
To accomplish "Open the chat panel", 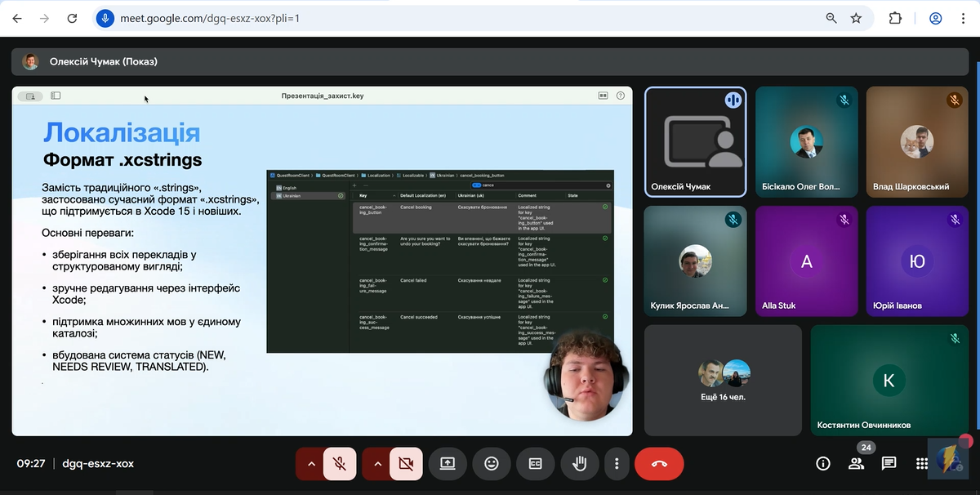I will tap(889, 464).
